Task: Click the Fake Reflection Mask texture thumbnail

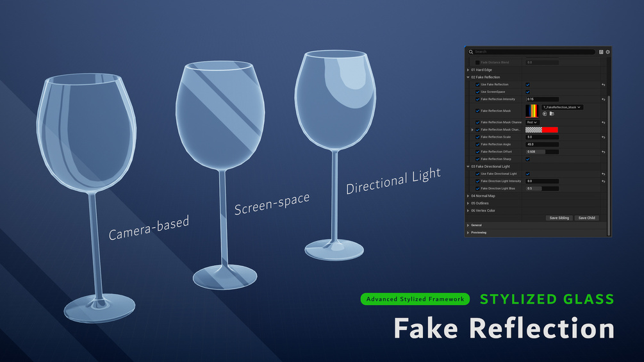Action: [532, 111]
